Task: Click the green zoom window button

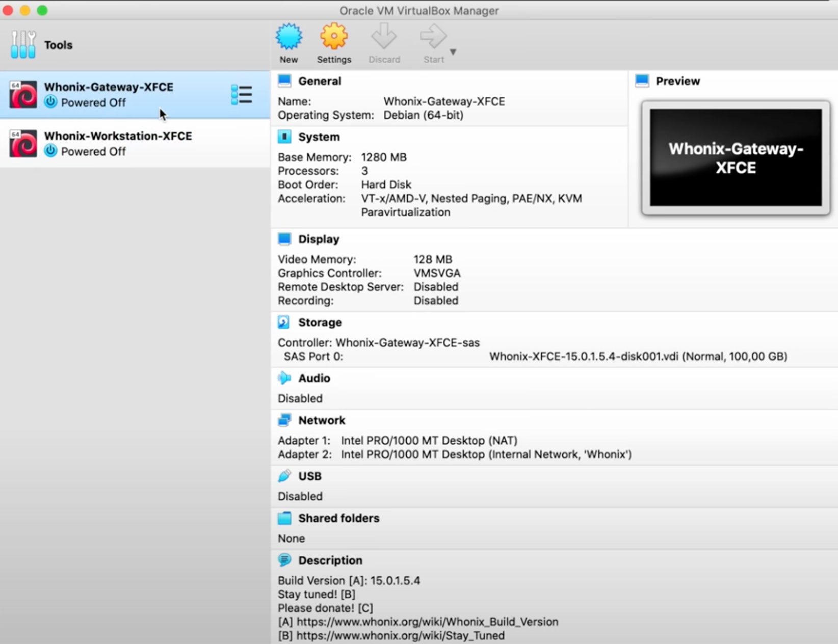Action: coord(42,10)
